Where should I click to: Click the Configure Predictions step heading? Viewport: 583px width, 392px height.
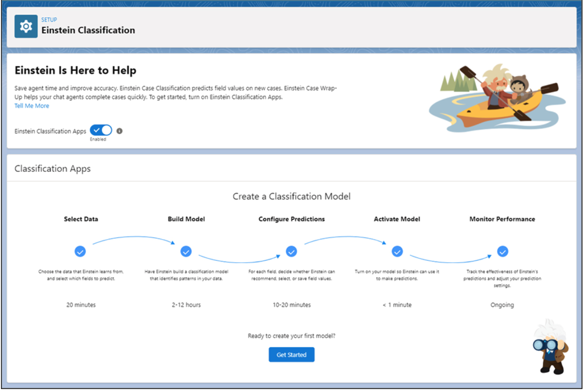point(291,219)
